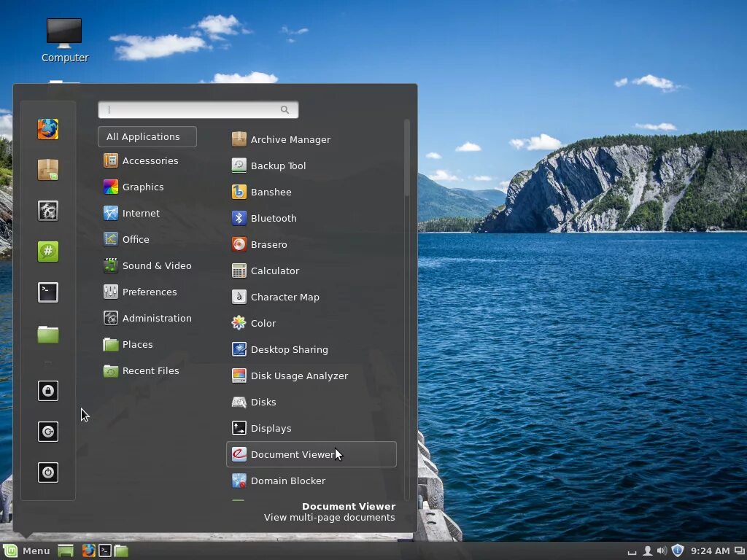Click the volume icon in the tray
The height and width of the screenshot is (560, 747).
point(662,551)
